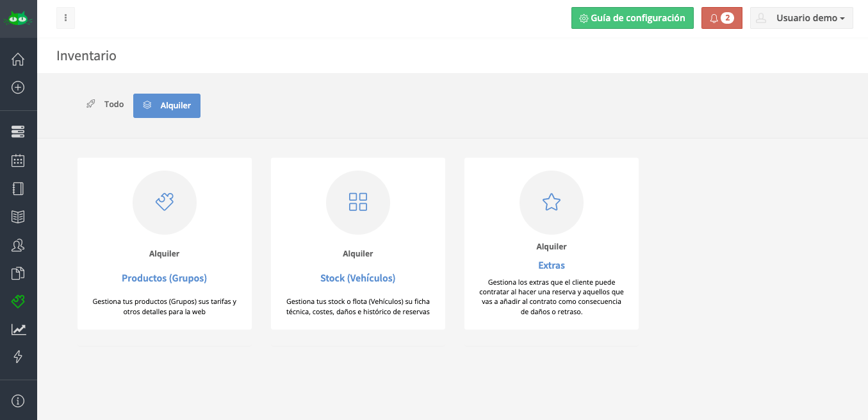The image size is (868, 420).
Task: Click the rocket icon beside Todo
Action: click(91, 104)
